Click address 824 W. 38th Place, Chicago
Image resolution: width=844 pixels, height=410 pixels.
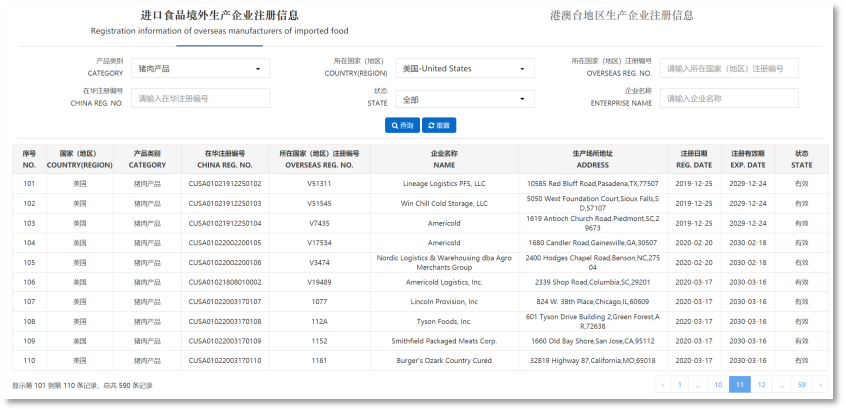coord(593,302)
